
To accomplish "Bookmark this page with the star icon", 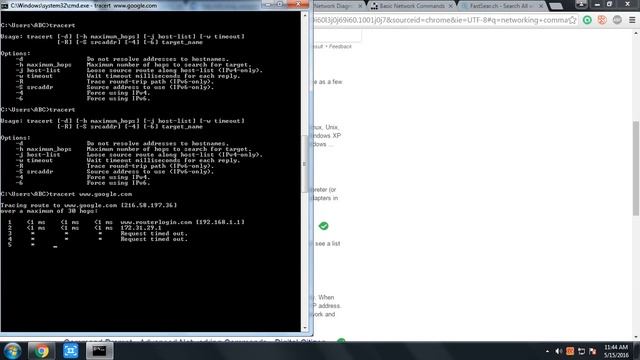I will [x=573, y=20].
